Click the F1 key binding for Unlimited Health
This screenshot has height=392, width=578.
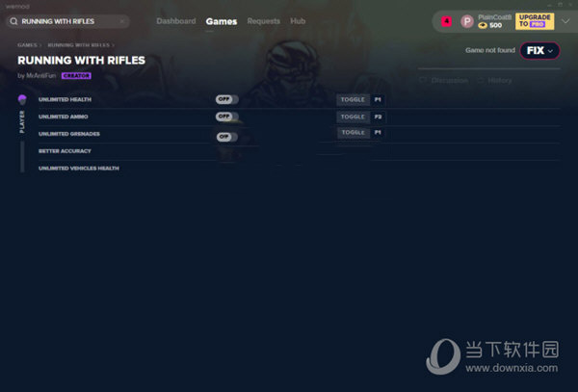click(x=378, y=99)
